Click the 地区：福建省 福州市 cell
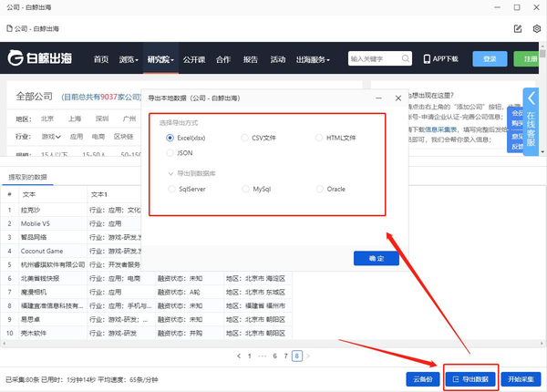Screen dimensions: 547x392 258,306
